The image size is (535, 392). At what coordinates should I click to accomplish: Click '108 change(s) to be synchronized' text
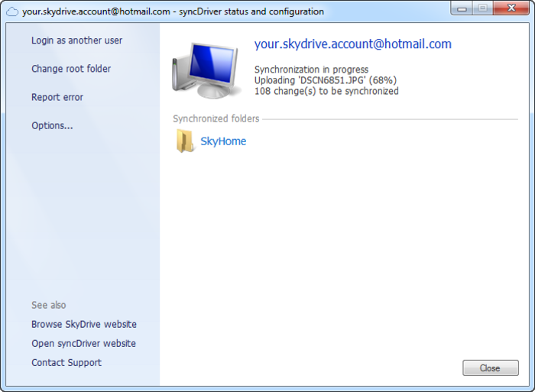326,91
